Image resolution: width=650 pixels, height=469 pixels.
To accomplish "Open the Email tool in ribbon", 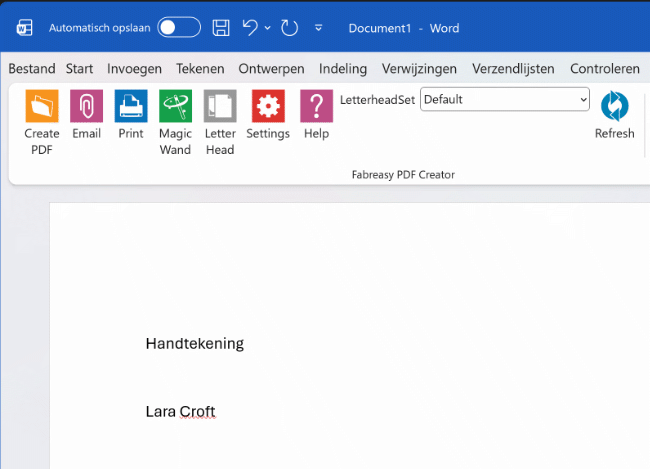I will click(86, 106).
